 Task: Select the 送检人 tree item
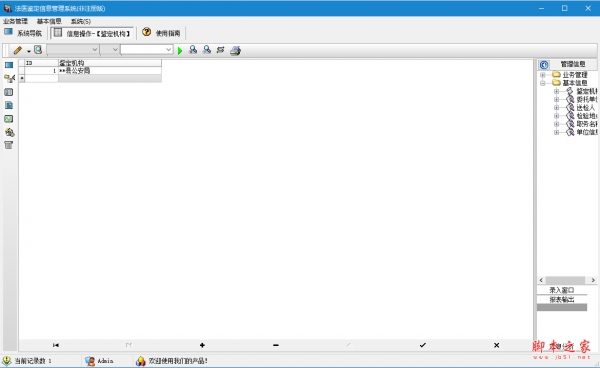586,108
